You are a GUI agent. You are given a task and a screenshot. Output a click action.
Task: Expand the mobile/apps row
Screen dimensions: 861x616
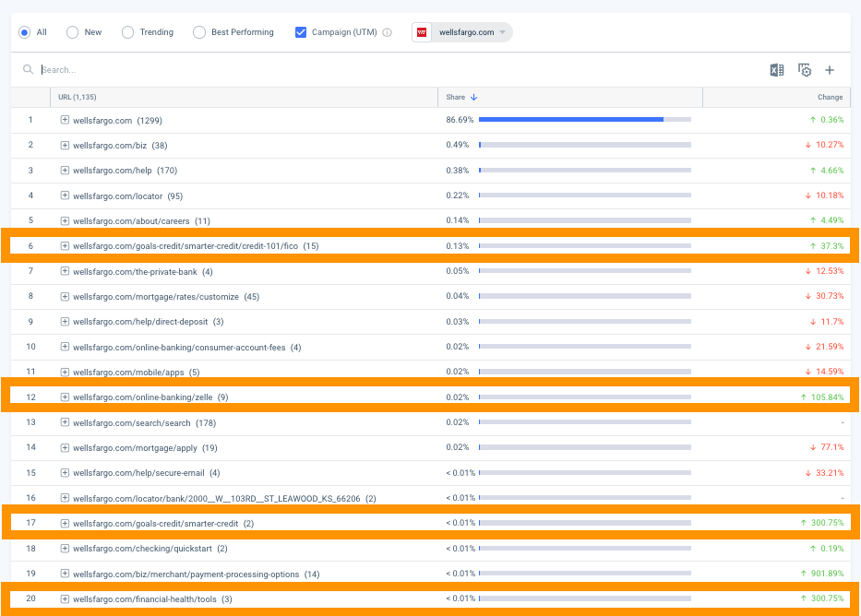(x=65, y=372)
